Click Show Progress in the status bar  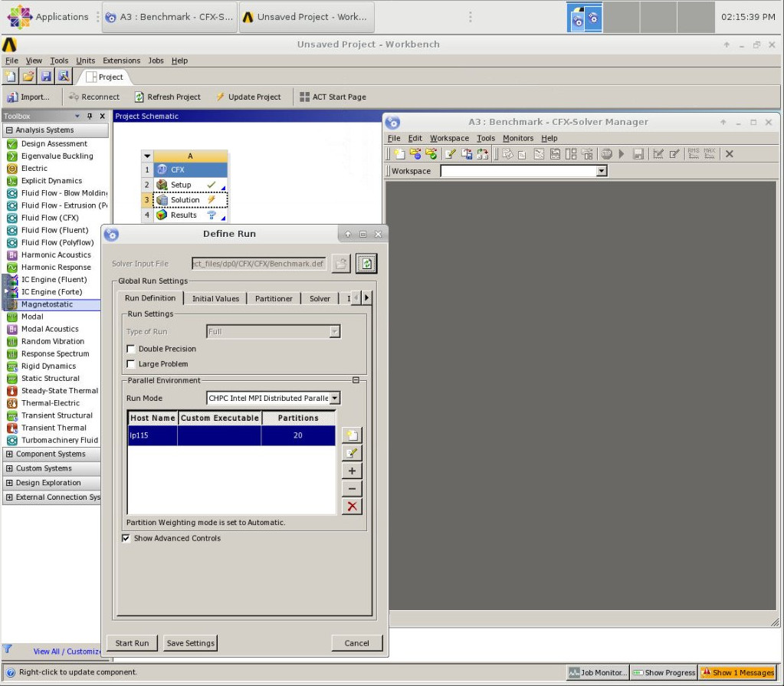[x=664, y=673]
